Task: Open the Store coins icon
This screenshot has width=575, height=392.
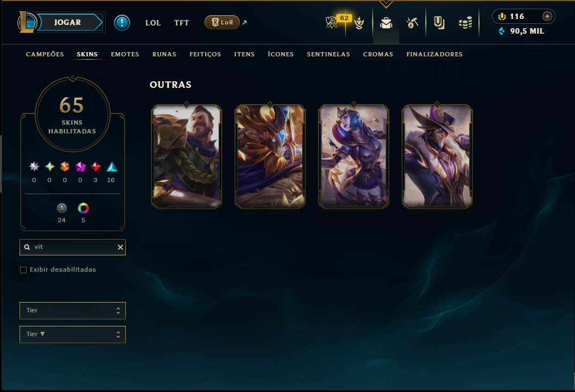Action: (x=465, y=23)
